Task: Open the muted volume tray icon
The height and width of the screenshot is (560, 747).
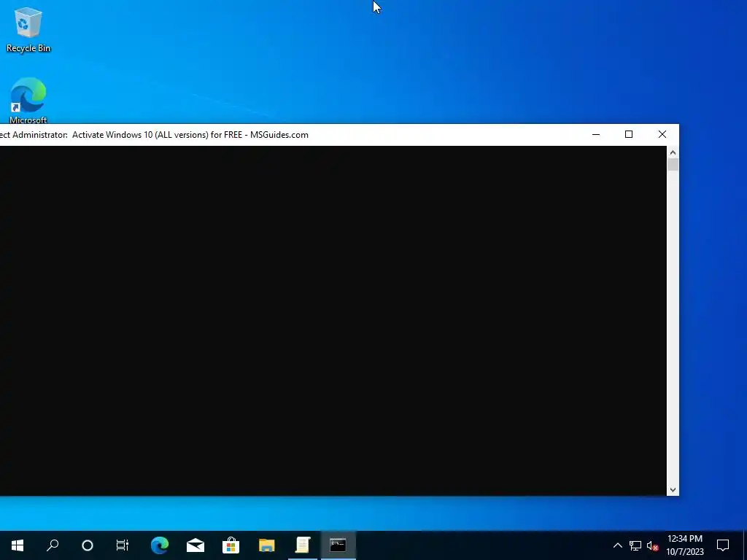Action: (653, 545)
